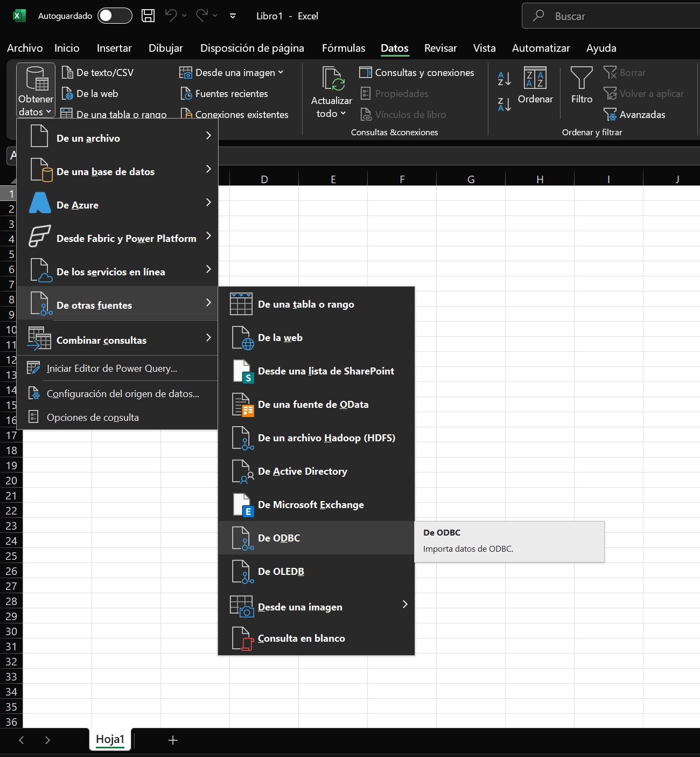Screen dimensions: 700x757
Task: Open the Ordenar dialog icon
Action: pyautogui.click(x=535, y=79)
